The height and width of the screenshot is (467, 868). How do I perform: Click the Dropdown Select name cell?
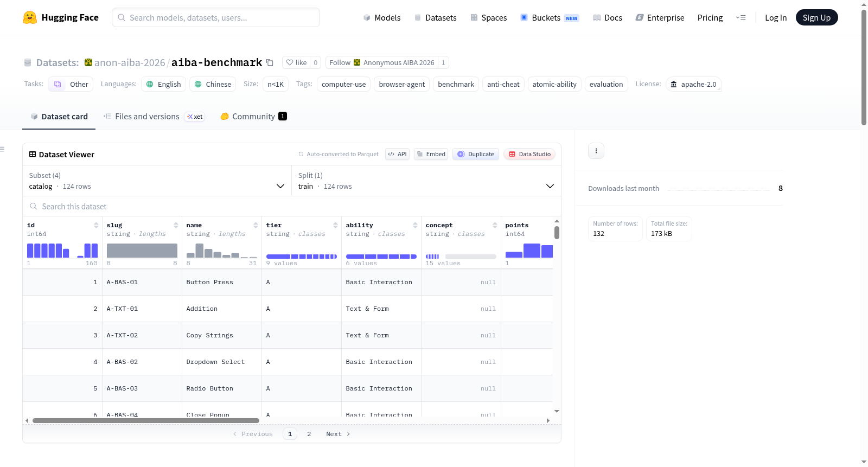coord(222,362)
